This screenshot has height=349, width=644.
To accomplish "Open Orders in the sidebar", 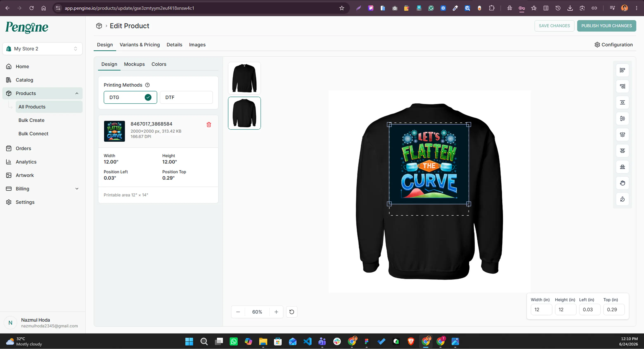I will [43, 149].
